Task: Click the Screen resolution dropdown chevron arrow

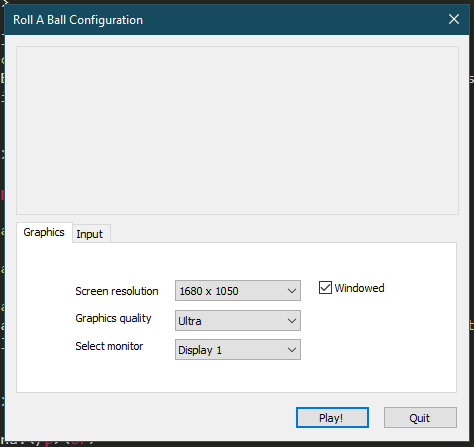Action: (292, 291)
